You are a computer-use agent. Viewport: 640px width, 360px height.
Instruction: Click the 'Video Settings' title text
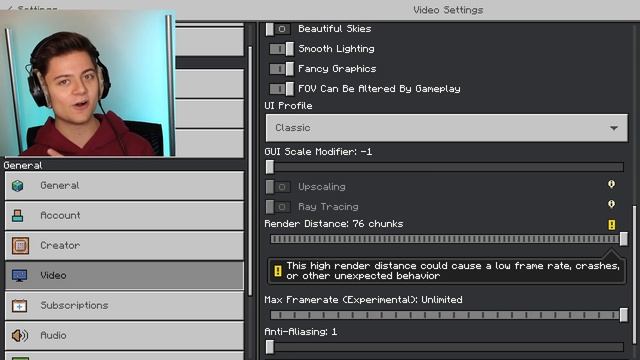click(x=448, y=10)
